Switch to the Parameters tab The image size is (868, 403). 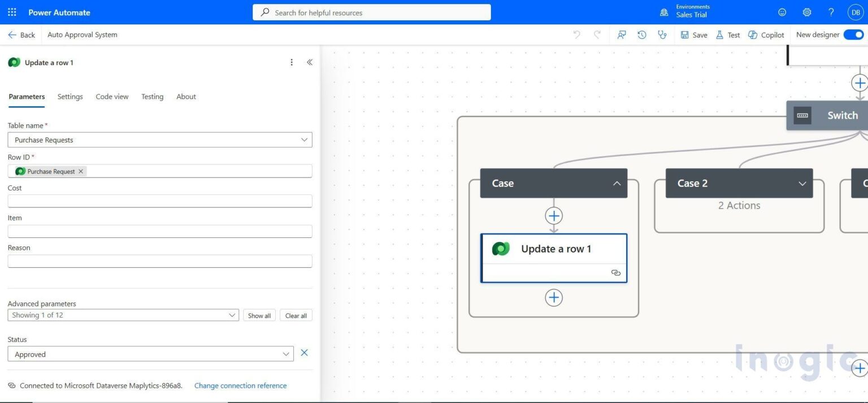[x=27, y=97]
